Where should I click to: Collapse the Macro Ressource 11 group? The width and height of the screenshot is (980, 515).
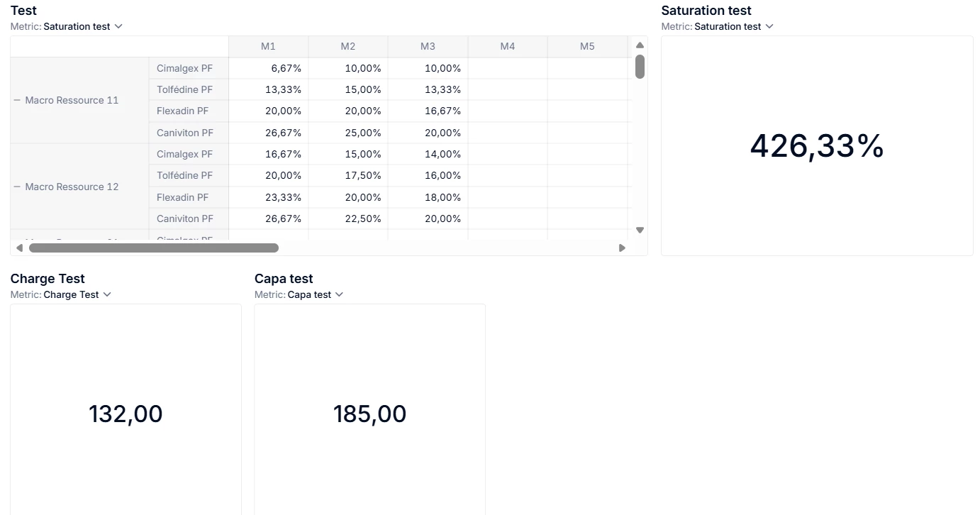(x=17, y=101)
